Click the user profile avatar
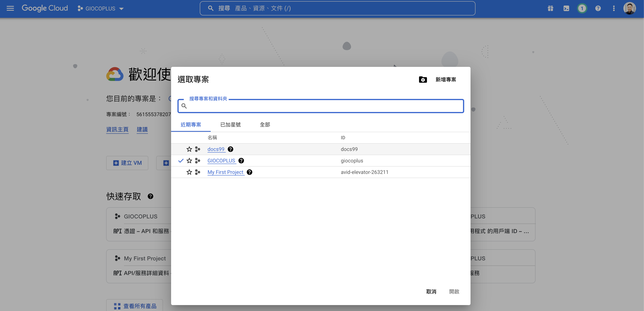Viewport: 644px width, 311px height. [630, 9]
